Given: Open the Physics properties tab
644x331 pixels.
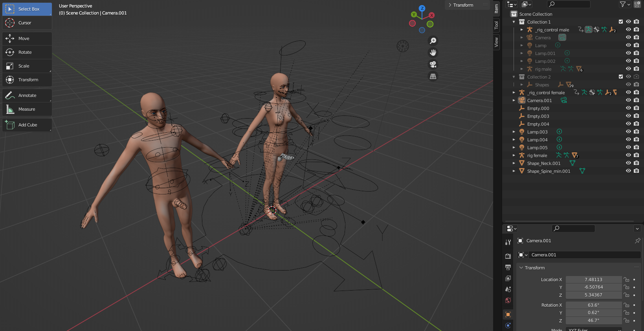Looking at the screenshot, I should (x=508, y=326).
